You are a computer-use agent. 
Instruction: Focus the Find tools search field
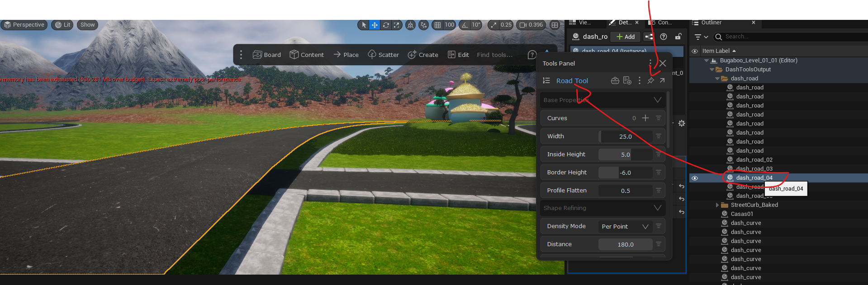click(495, 55)
